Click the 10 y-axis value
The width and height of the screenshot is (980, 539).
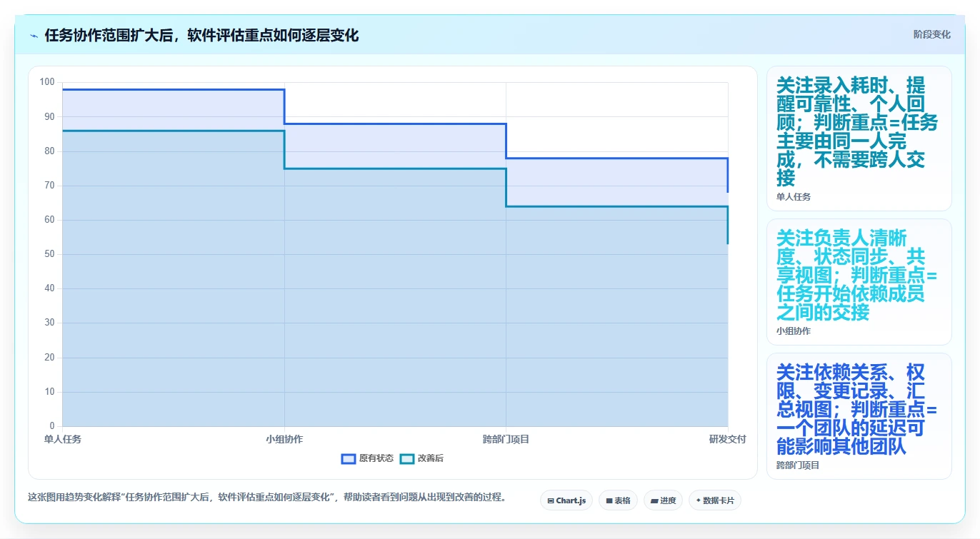(49, 392)
